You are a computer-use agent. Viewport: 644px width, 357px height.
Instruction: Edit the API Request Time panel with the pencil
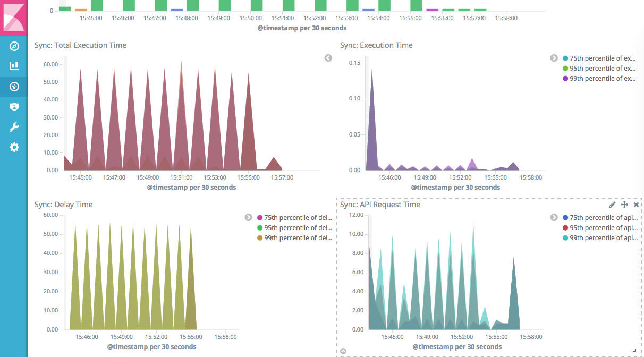[x=612, y=205]
